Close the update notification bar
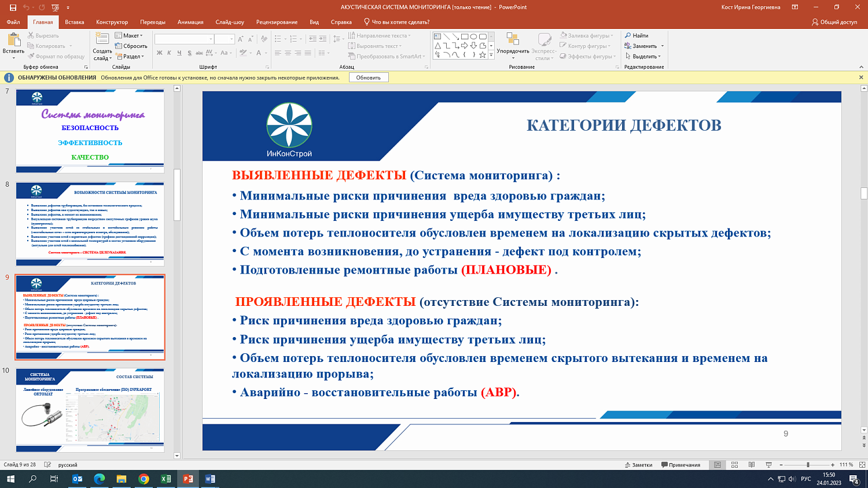Image resolution: width=868 pixels, height=488 pixels. [x=861, y=77]
